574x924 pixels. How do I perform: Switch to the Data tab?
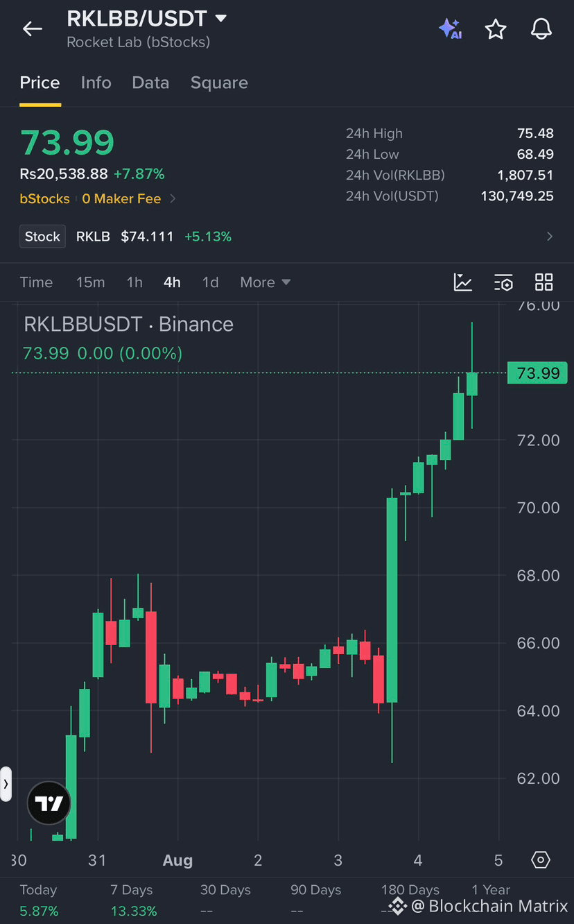click(x=150, y=83)
